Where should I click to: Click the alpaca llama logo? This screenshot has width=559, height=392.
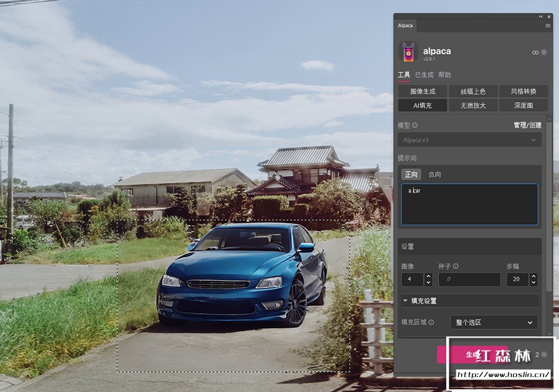tap(409, 52)
